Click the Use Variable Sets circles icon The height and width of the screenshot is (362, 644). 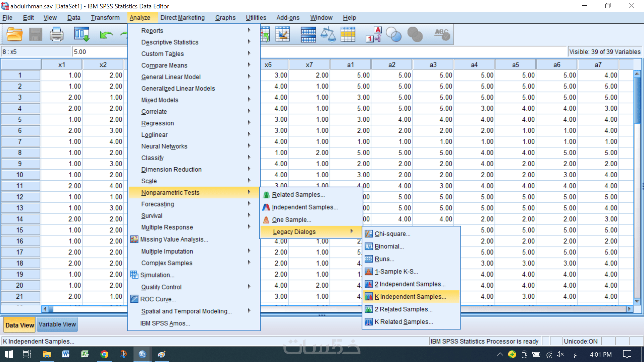[x=394, y=35]
